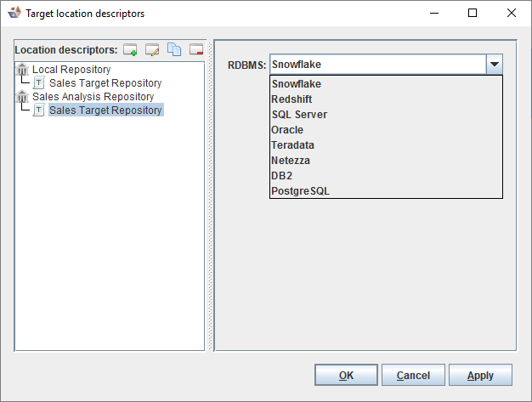Choose DB2 from the RDBMS list
Image resolution: width=532 pixels, height=402 pixels.
pos(386,175)
